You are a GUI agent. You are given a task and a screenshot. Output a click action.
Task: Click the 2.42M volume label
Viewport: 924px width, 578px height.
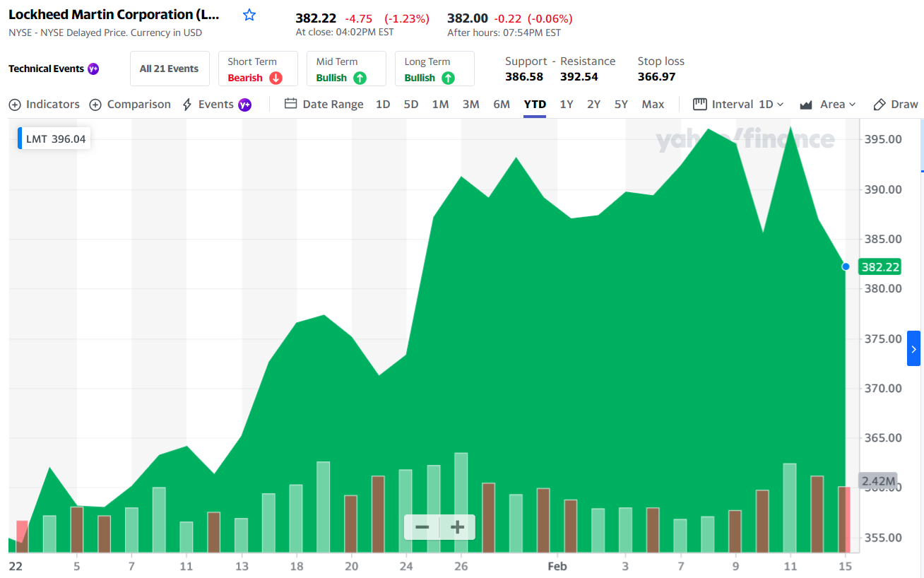click(x=877, y=482)
